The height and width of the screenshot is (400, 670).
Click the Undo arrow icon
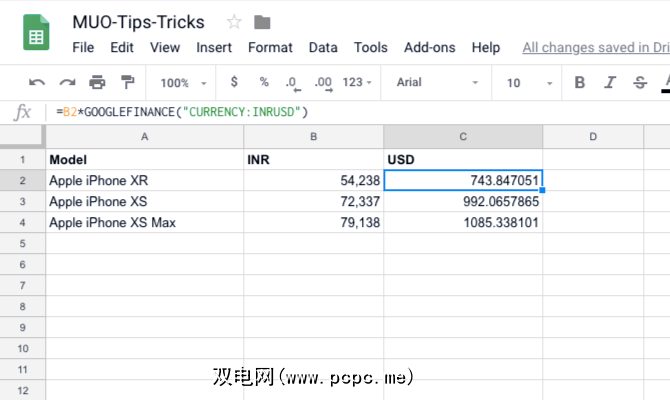[37, 83]
